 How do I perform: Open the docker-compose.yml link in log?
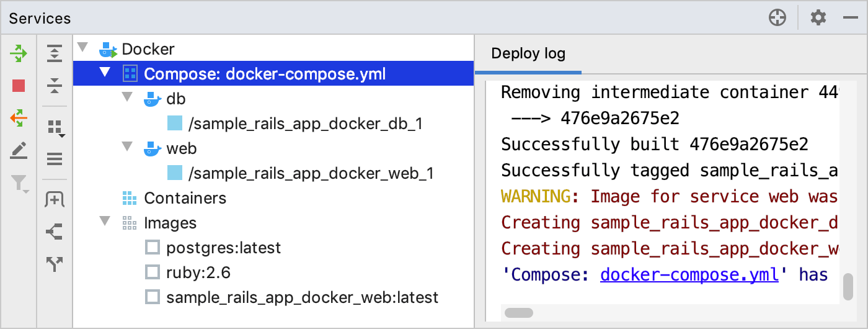point(689,274)
